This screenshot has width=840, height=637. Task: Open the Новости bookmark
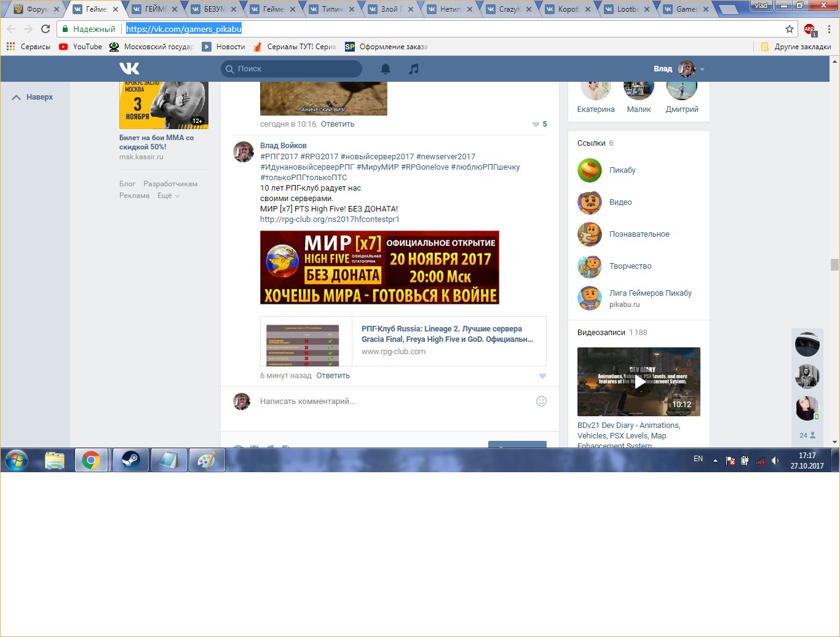pyautogui.click(x=224, y=47)
